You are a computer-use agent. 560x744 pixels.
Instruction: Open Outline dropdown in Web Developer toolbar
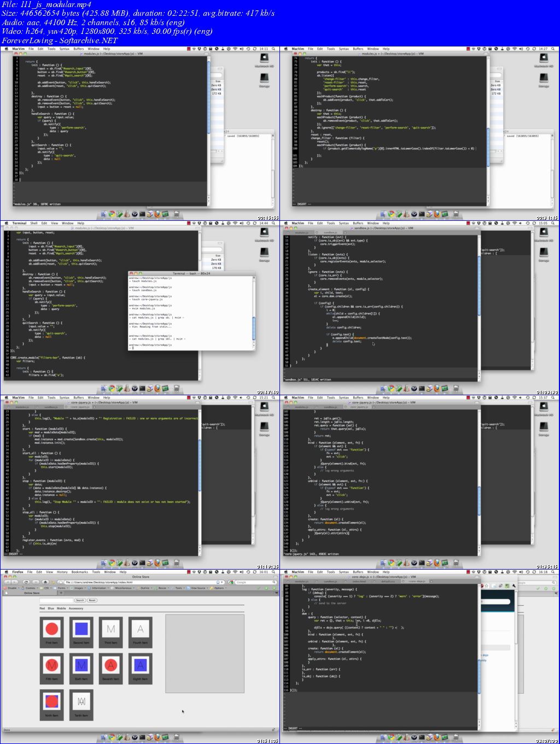pyautogui.click(x=145, y=588)
